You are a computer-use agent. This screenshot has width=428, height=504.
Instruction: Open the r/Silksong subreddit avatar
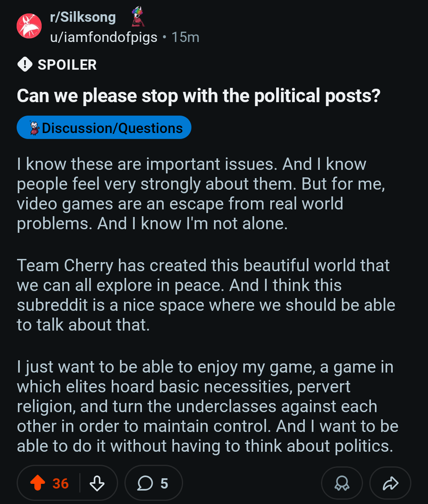coord(29,26)
